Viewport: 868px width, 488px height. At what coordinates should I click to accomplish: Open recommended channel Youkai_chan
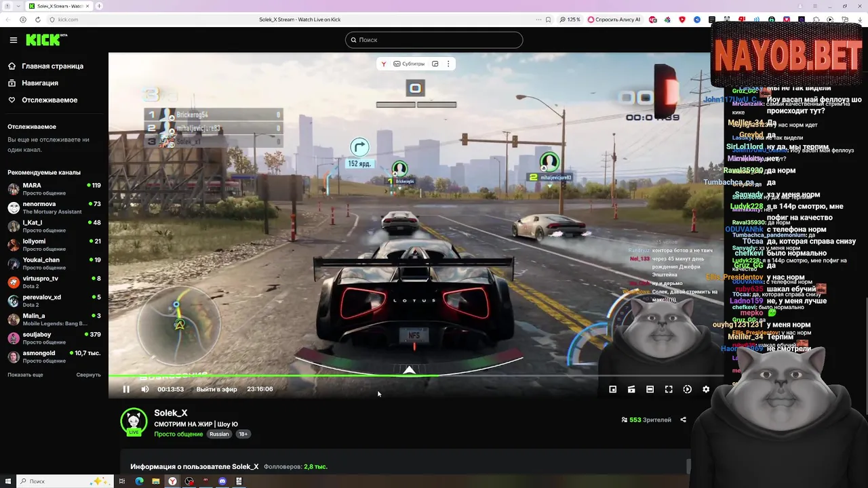tap(54, 263)
